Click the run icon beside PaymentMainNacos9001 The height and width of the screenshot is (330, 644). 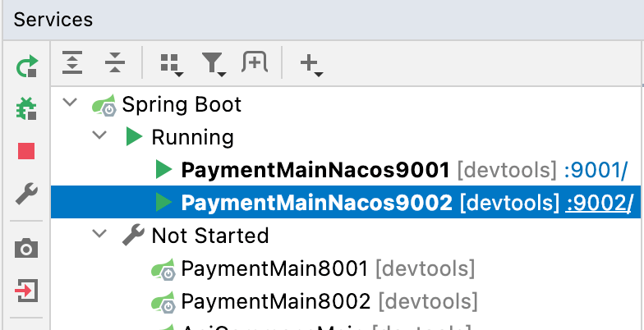[164, 169]
